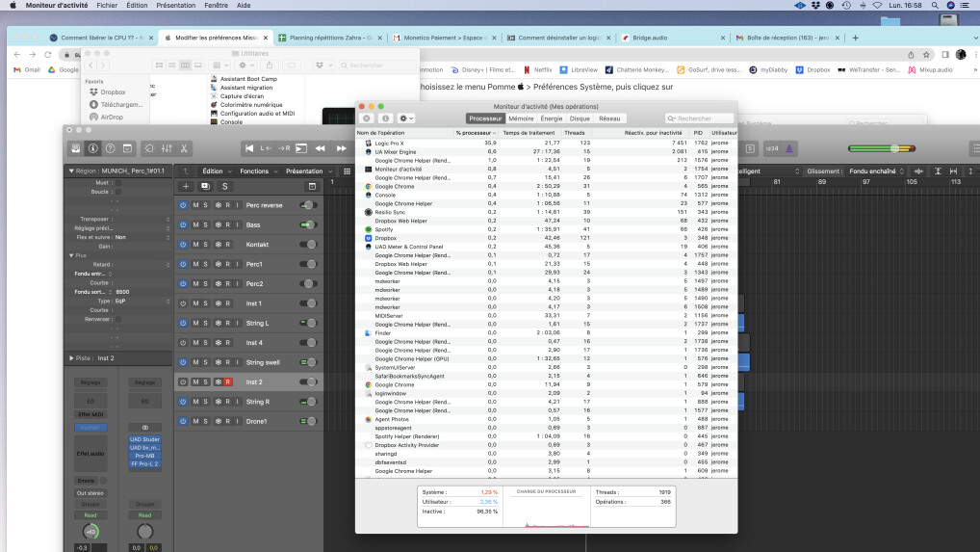Screen dimensions: 980x552
Task: Toggle the Logic Inspector info icon
Action: tap(93, 148)
